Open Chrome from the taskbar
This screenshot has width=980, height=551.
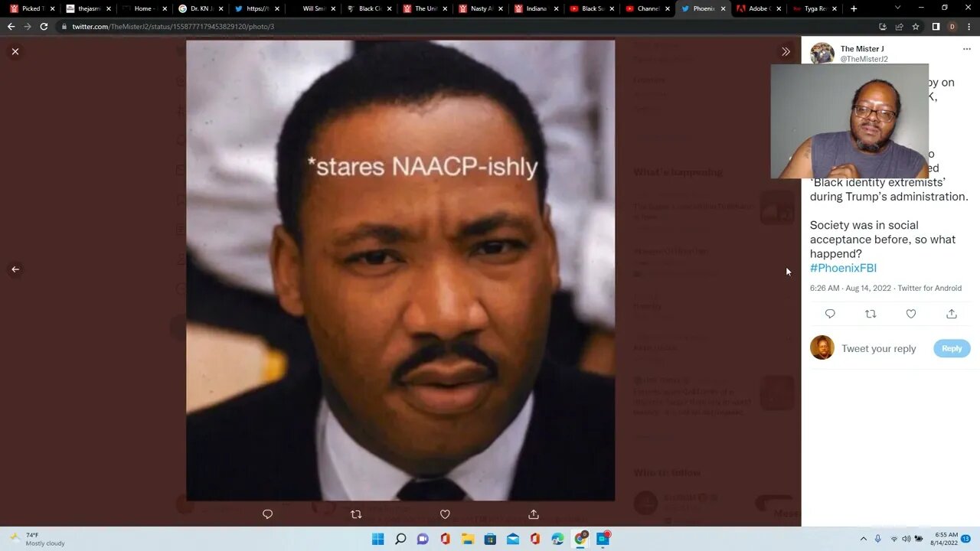tap(580, 539)
